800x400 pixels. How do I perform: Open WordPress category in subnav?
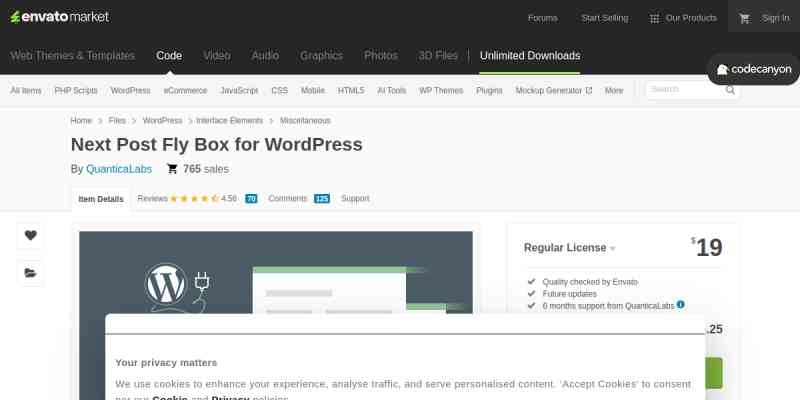(131, 90)
